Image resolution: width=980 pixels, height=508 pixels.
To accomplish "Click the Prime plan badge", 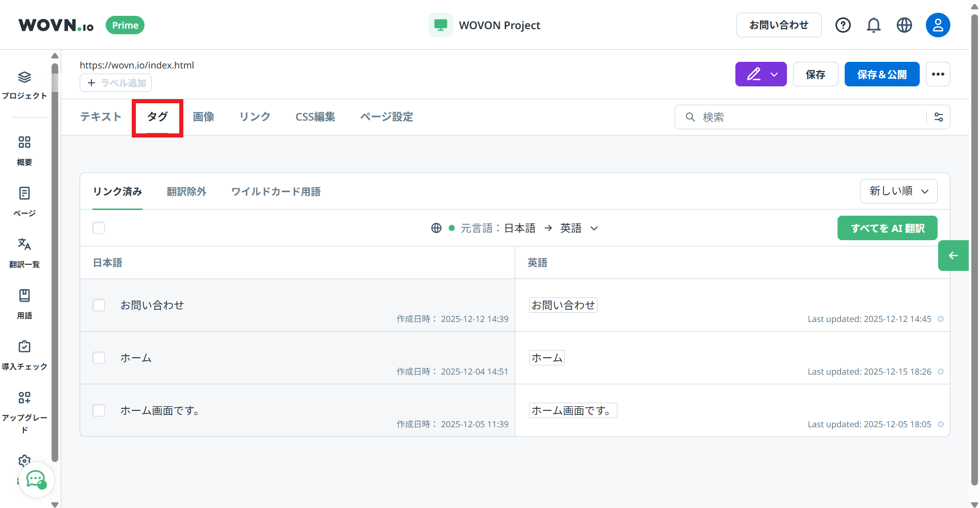I will [x=125, y=25].
